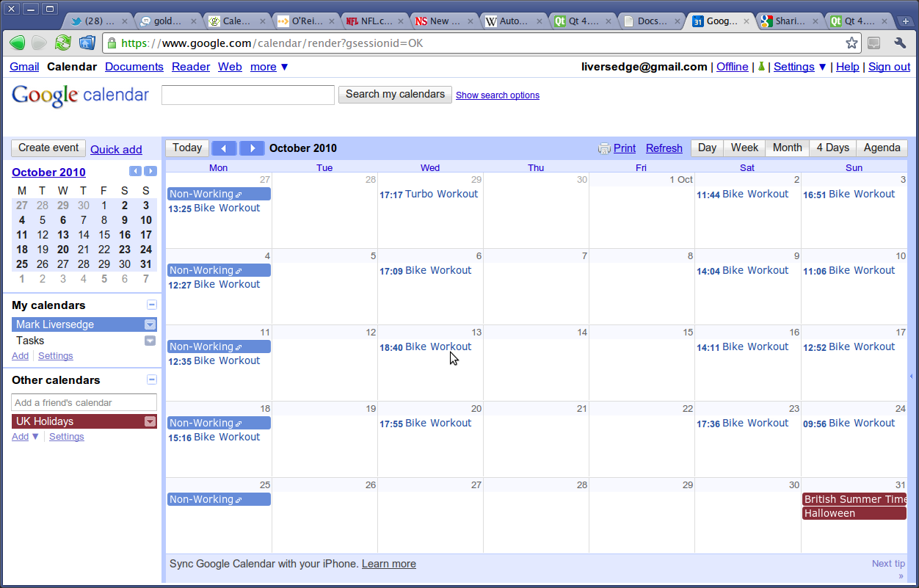Open 18:40 Bike Workout event
Viewport: 919px width, 588px height.
click(x=426, y=347)
